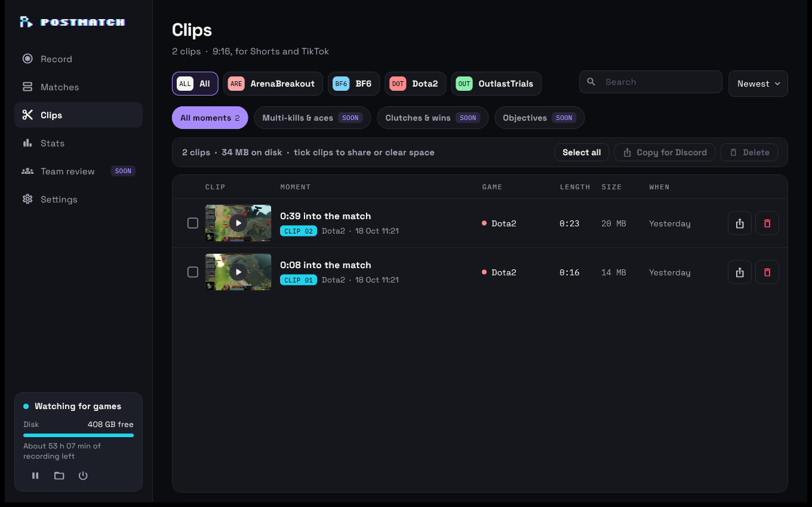Select the Clutches & wins filter

click(x=432, y=118)
